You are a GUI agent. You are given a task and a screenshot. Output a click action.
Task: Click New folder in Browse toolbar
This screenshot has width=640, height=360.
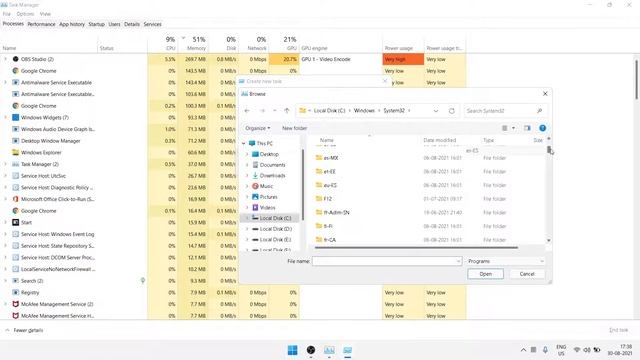tap(294, 128)
